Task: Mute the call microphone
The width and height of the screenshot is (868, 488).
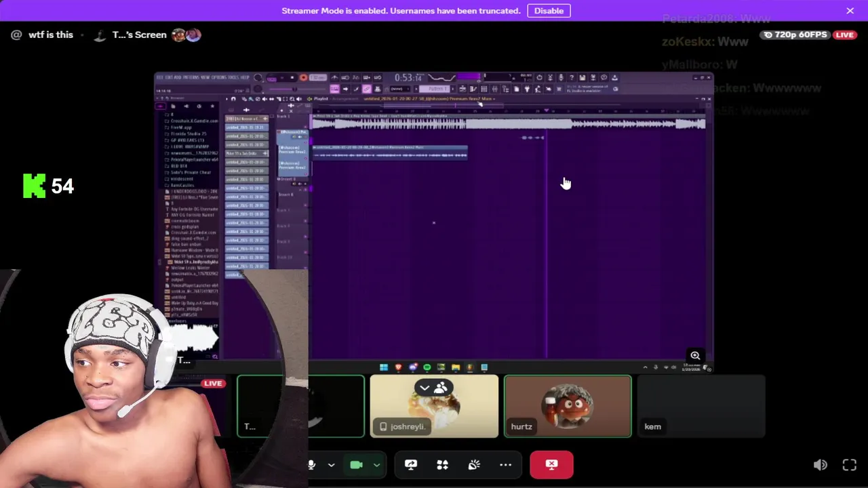Action: click(x=311, y=465)
